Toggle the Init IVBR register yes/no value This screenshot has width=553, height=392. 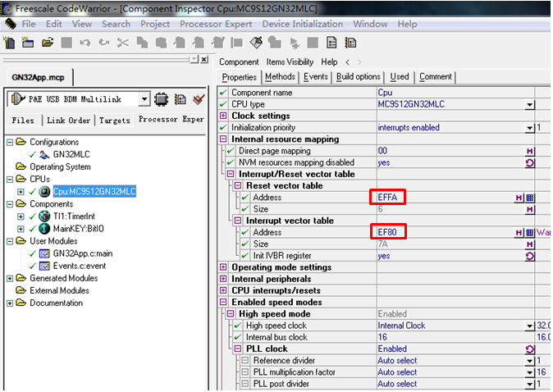[x=530, y=256]
